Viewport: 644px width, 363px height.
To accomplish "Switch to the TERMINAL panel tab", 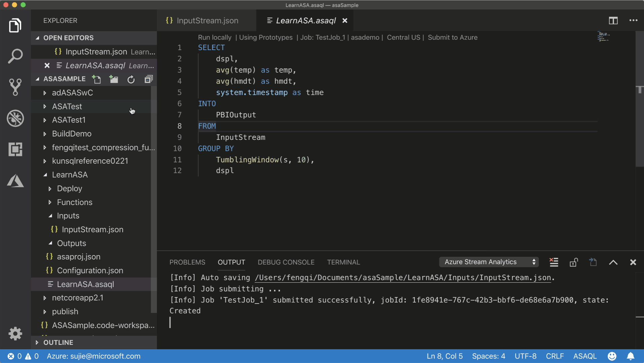I will (343, 262).
